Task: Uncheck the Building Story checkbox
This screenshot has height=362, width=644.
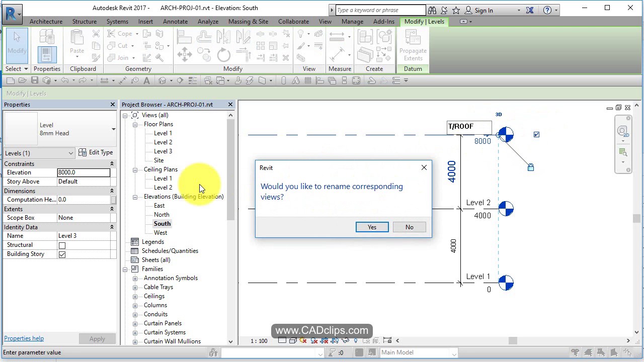Action: tap(62, 254)
